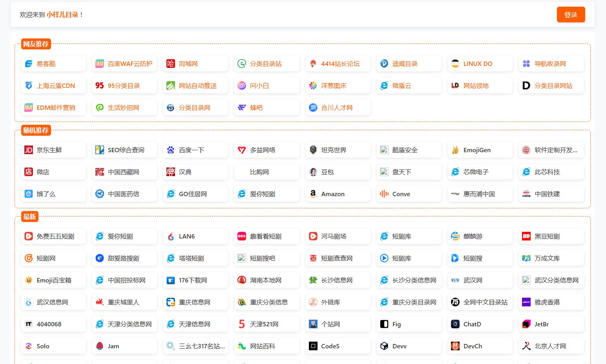Open the 全网中文目录站 link
The image size is (606, 364).
pyautogui.click(x=486, y=302)
